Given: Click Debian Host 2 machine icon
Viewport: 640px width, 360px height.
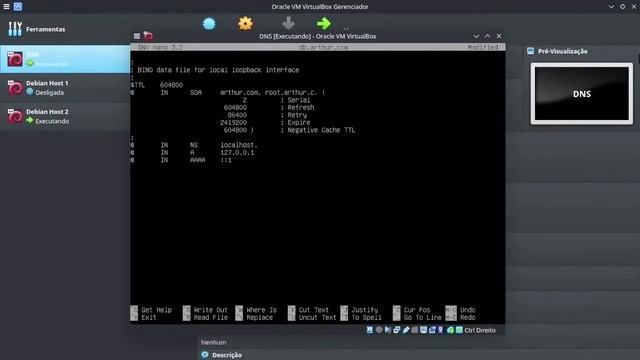Looking at the screenshot, I should tap(15, 116).
